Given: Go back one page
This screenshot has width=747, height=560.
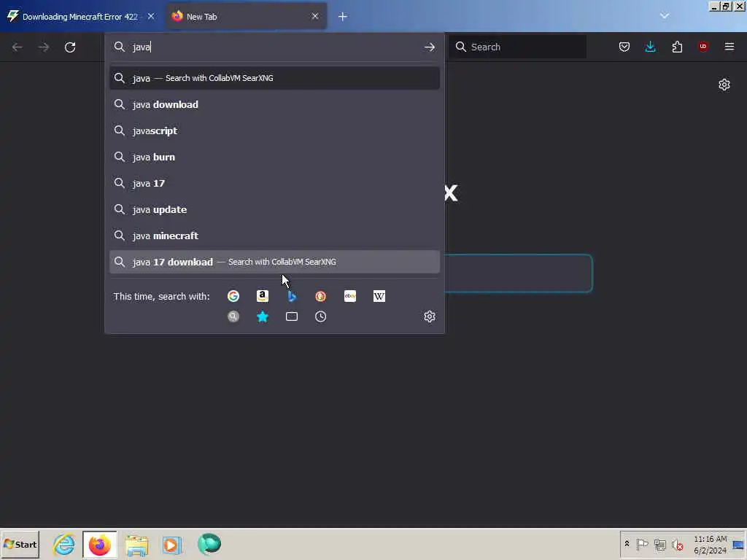Looking at the screenshot, I should pyautogui.click(x=18, y=47).
